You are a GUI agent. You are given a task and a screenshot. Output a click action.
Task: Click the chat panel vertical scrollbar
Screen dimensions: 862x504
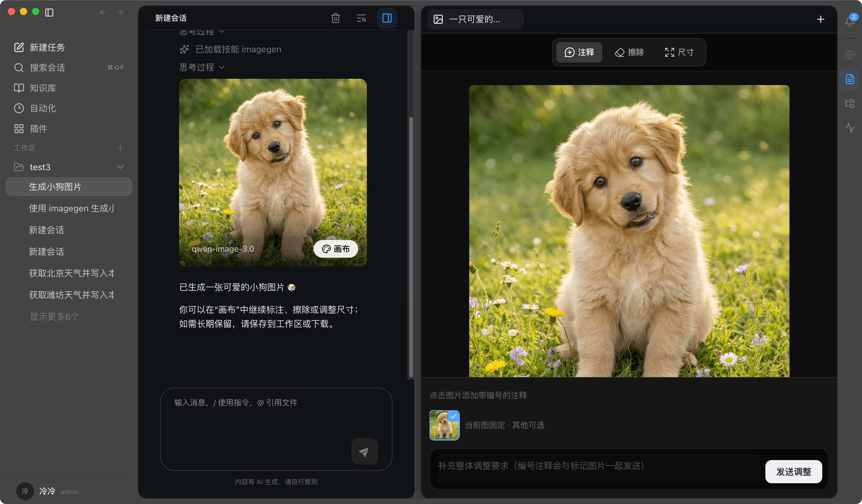[x=411, y=247]
